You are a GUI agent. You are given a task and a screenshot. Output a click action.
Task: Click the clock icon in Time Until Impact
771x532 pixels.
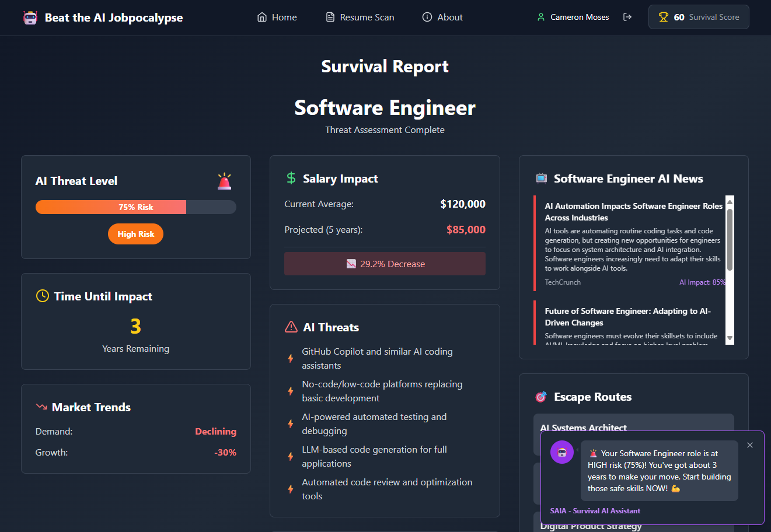pyautogui.click(x=43, y=296)
